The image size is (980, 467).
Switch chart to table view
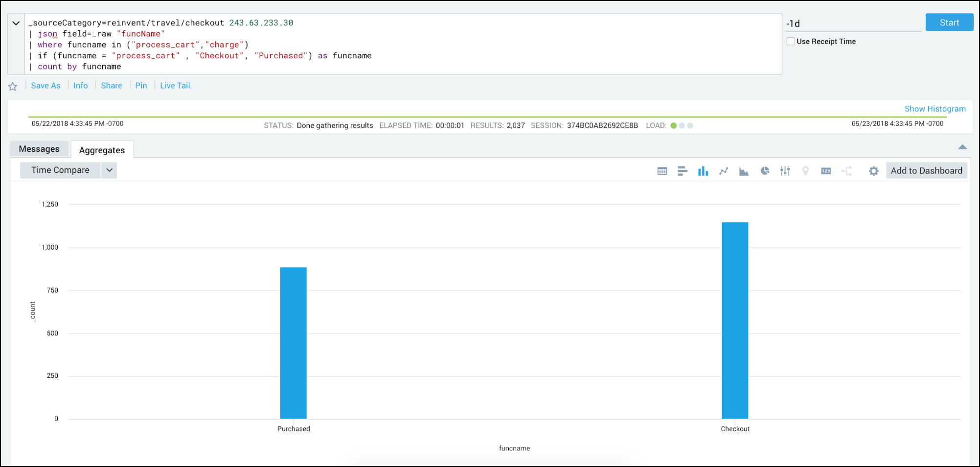(662, 171)
